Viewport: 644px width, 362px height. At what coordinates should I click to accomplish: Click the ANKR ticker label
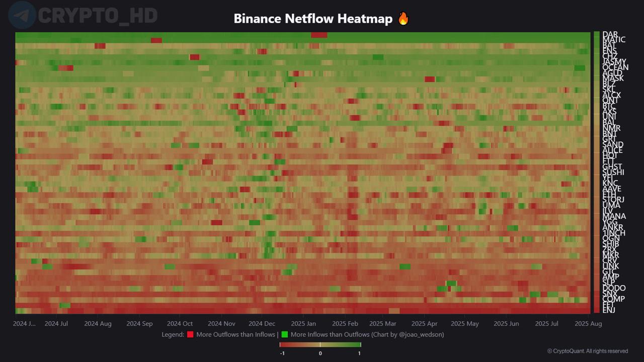tap(612, 228)
